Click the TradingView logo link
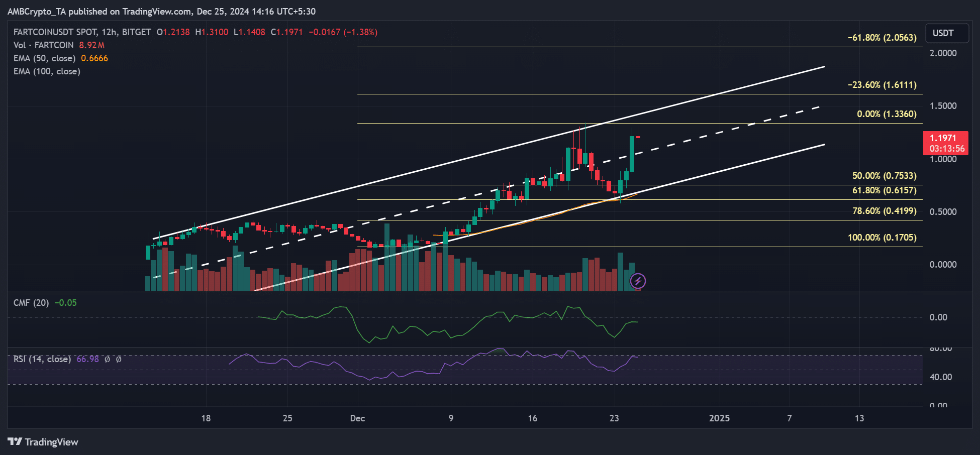Screen dimensions: 980x455 pos(43,442)
